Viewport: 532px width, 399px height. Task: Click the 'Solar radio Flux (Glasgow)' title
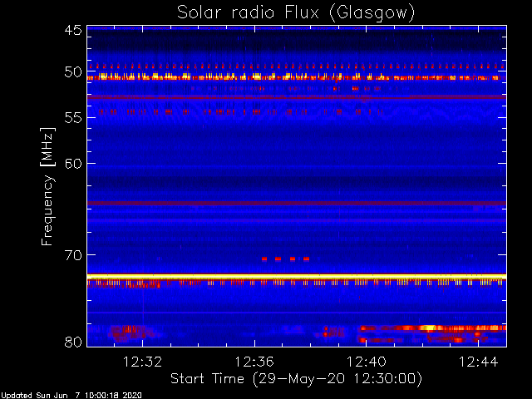(x=296, y=12)
